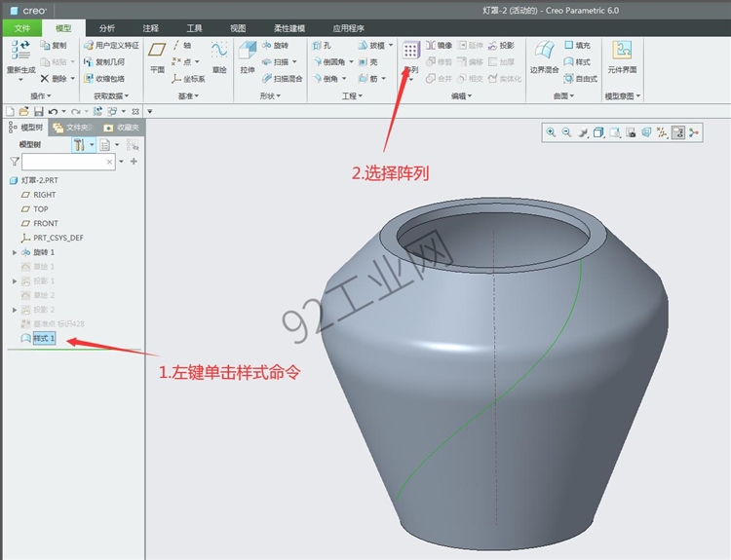The image size is (731, 560).
Task: Toggle datum display filters in view toolbar
Action: click(x=662, y=132)
